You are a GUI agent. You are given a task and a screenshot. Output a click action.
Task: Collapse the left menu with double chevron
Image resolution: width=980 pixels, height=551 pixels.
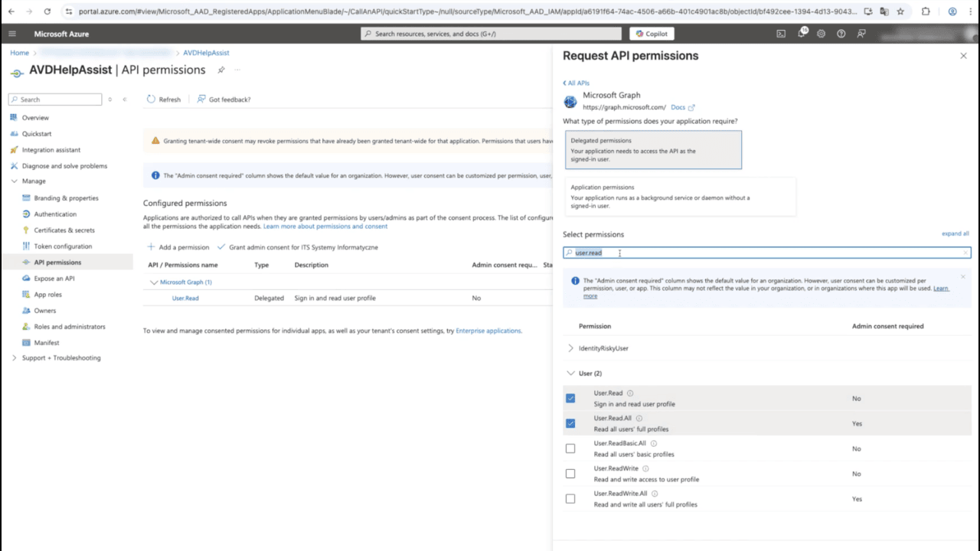pyautogui.click(x=125, y=99)
